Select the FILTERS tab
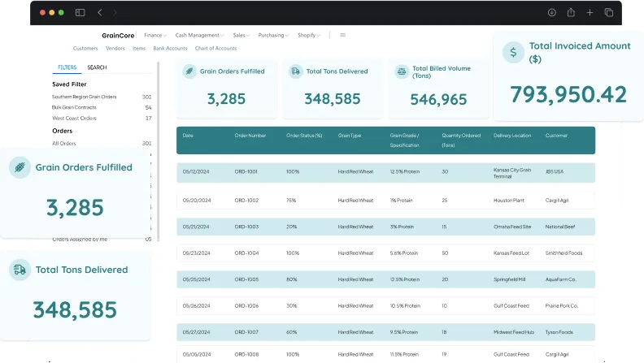 pyautogui.click(x=67, y=67)
